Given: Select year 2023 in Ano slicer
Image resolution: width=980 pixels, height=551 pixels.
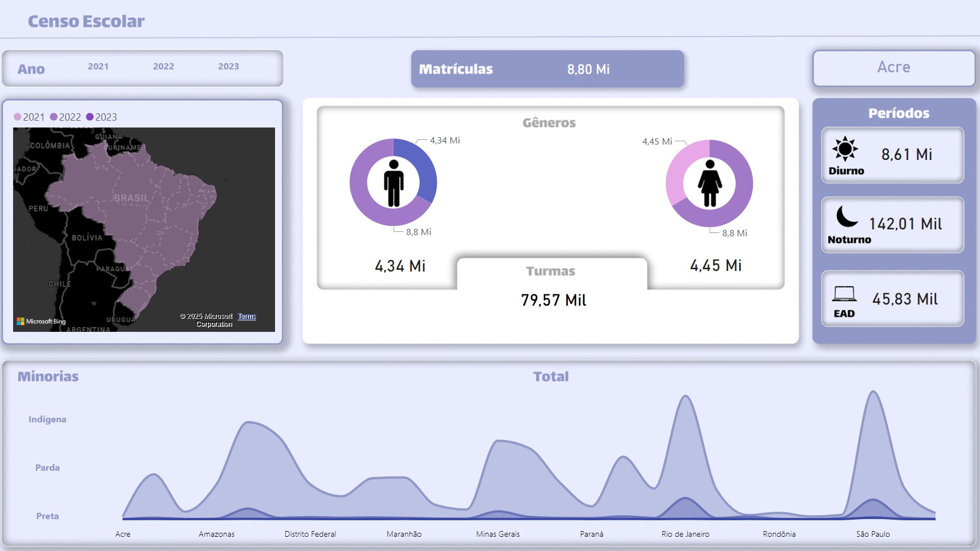Looking at the screenshot, I should (x=228, y=67).
